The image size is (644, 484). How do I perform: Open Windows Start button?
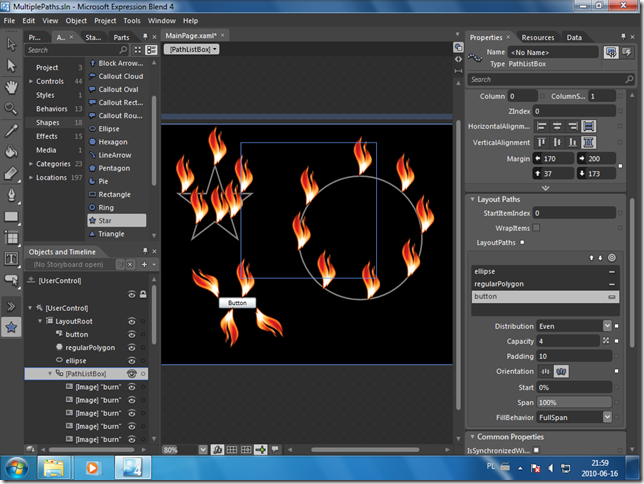(16, 468)
